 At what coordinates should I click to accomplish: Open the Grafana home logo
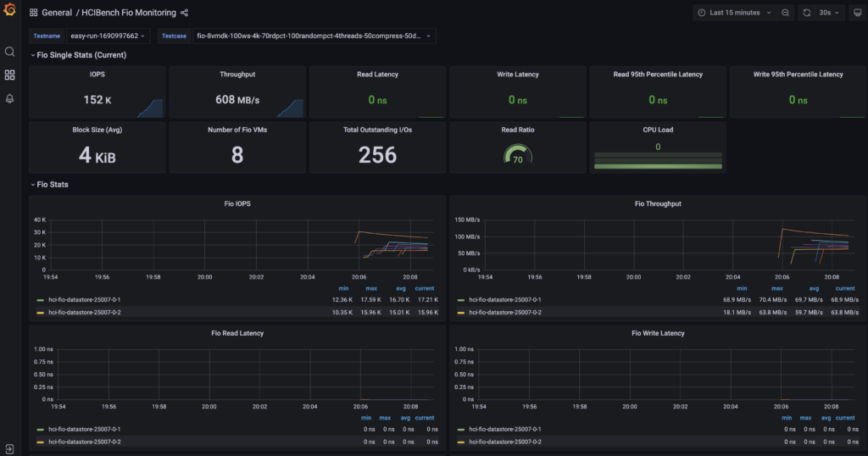point(9,9)
